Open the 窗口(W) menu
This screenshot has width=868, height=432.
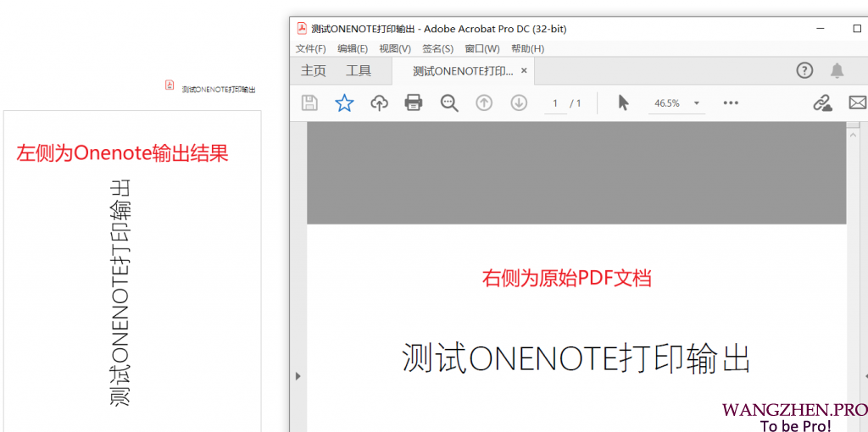tap(482, 48)
